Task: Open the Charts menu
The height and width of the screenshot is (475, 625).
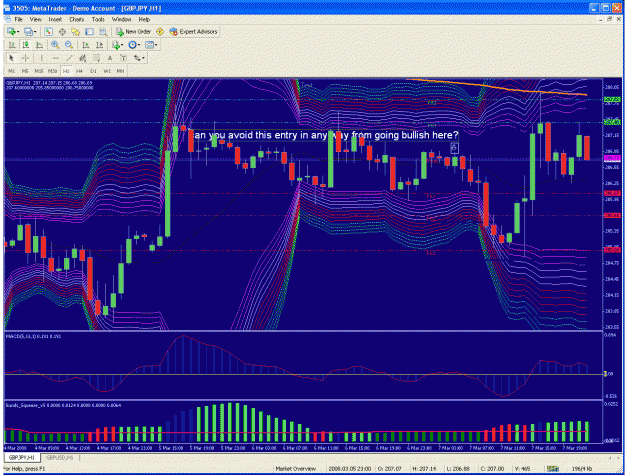Action: [77, 20]
